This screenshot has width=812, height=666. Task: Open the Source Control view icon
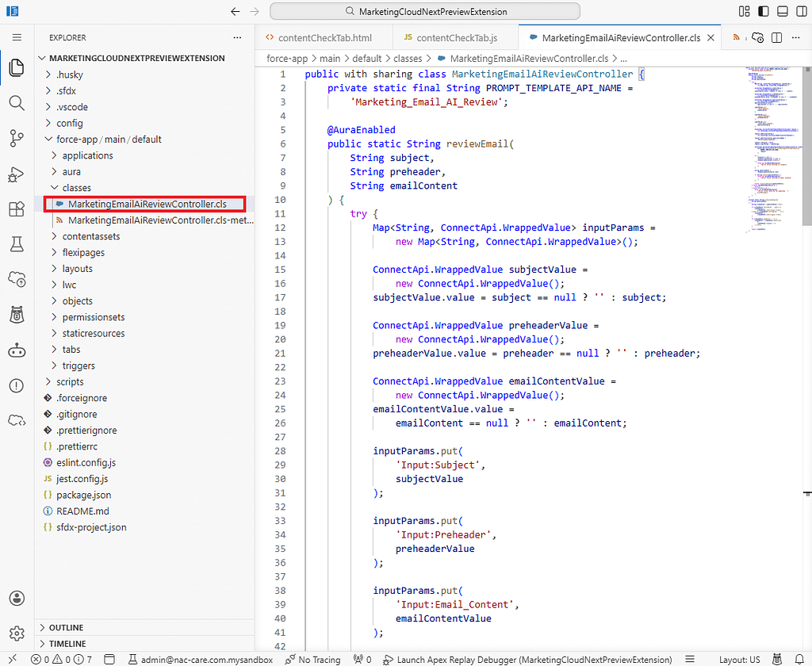[17, 138]
